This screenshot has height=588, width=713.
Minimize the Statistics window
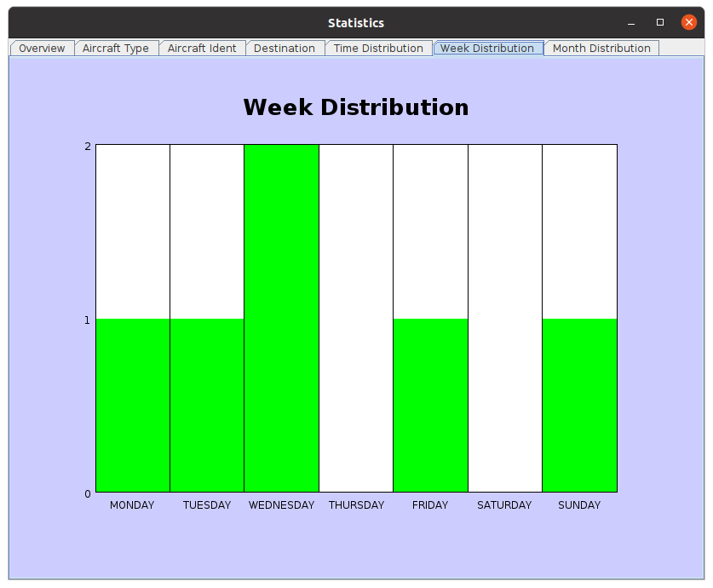[631, 23]
